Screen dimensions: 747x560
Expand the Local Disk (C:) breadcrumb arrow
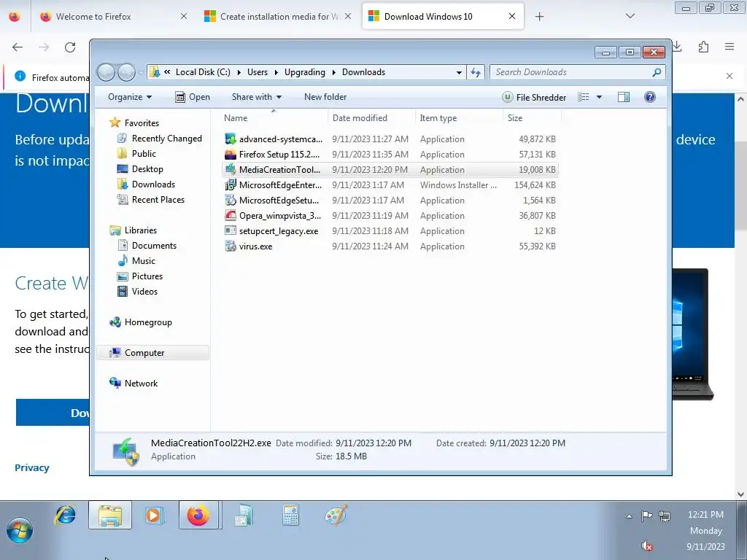pyautogui.click(x=239, y=72)
